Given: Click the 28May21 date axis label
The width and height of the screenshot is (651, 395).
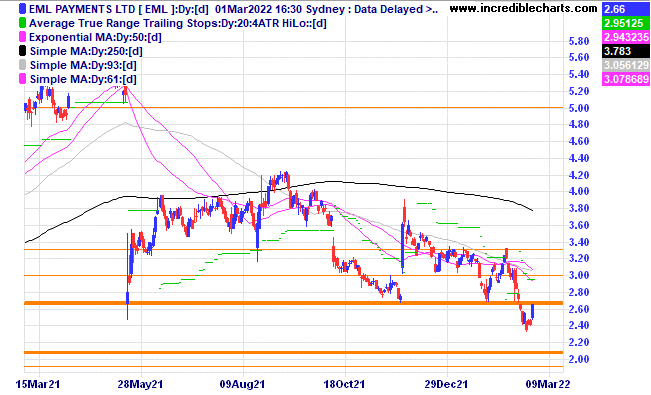Looking at the screenshot, I should [x=140, y=384].
